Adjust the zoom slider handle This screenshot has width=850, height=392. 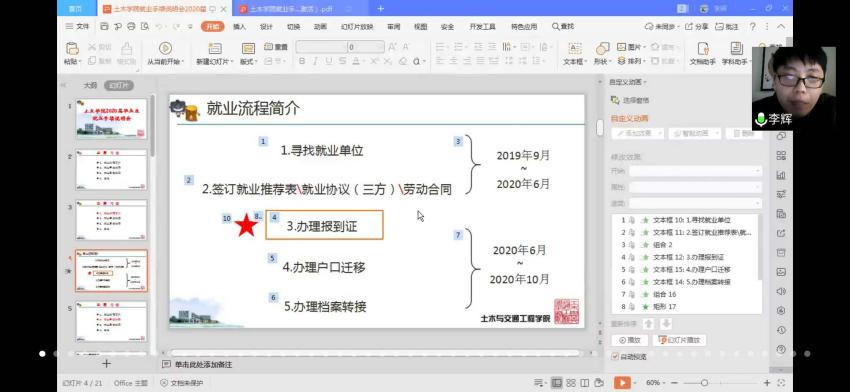tap(704, 383)
